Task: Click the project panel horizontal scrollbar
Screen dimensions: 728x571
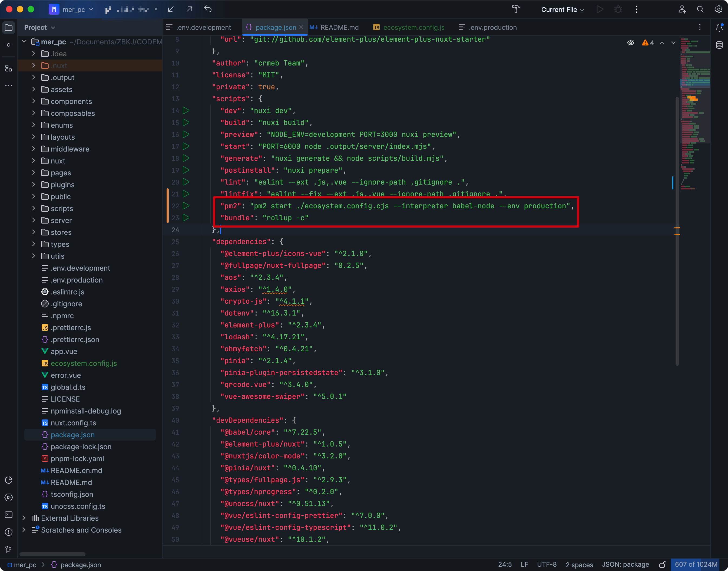Action: pyautogui.click(x=52, y=554)
